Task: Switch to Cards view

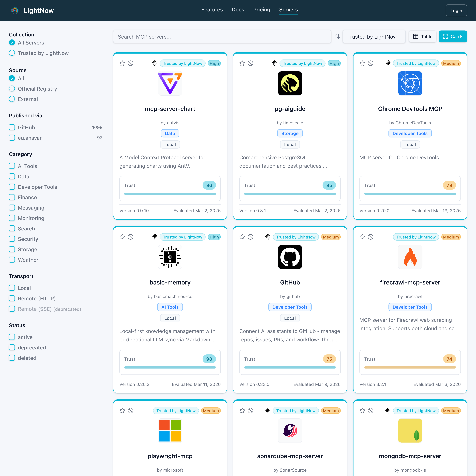Action: click(x=453, y=36)
